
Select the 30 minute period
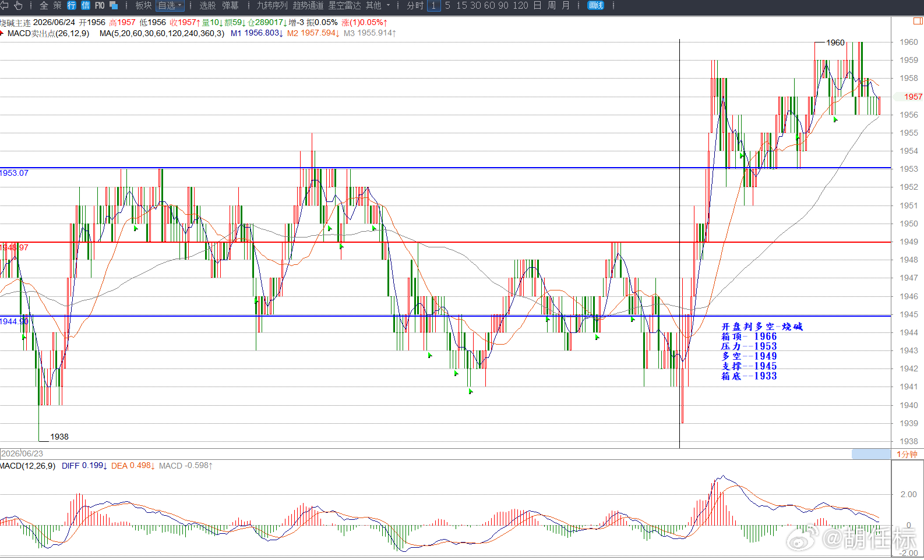[x=475, y=5]
